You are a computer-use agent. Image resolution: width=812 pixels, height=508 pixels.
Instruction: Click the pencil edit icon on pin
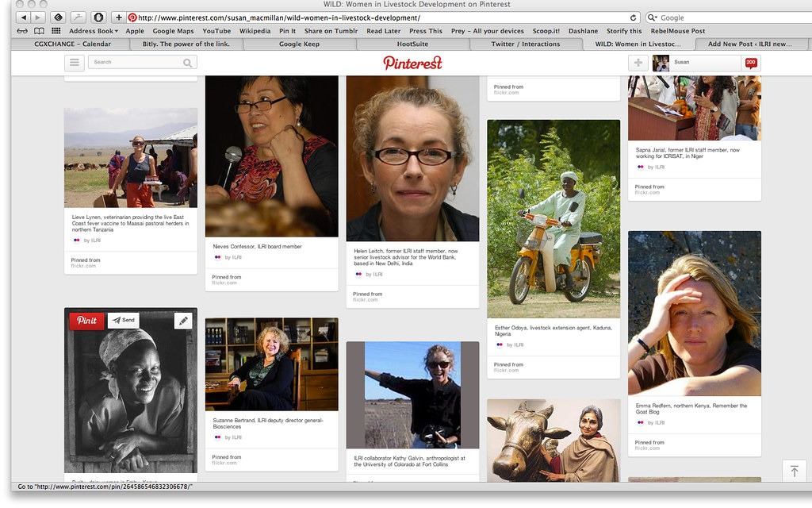click(183, 321)
